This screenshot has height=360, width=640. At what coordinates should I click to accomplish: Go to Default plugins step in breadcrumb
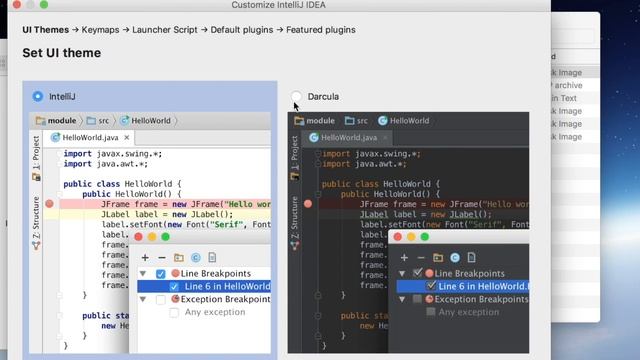pos(242,30)
